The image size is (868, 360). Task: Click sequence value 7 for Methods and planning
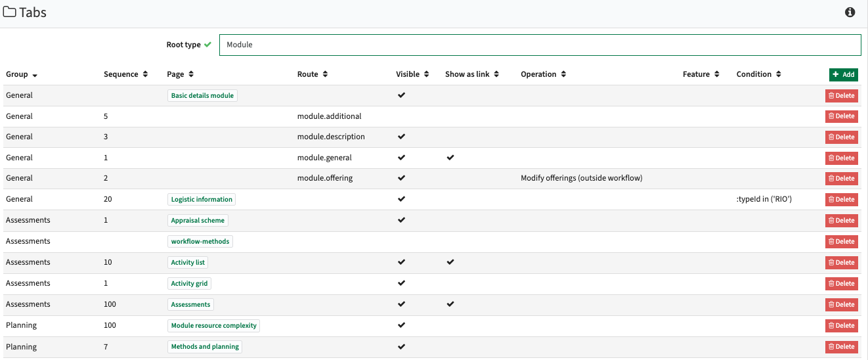pyautogui.click(x=106, y=346)
